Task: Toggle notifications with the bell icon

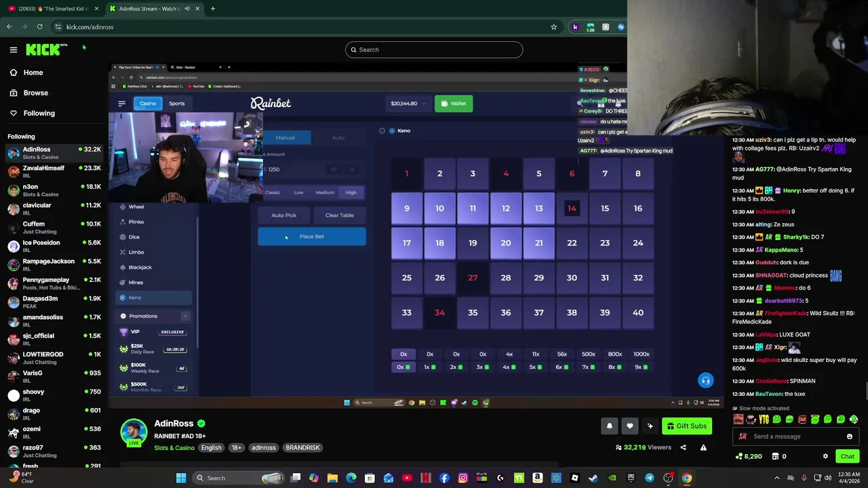Action: pyautogui.click(x=609, y=426)
